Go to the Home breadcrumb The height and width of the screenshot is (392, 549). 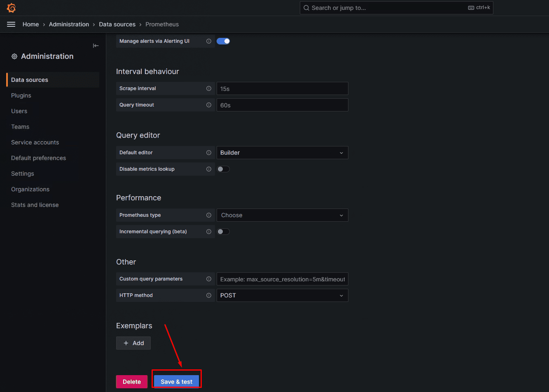click(x=30, y=24)
